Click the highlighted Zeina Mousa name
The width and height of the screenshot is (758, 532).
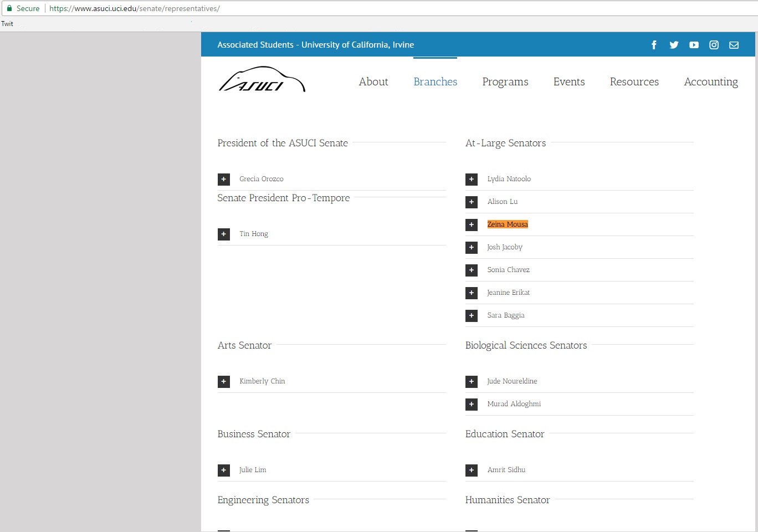pos(508,224)
